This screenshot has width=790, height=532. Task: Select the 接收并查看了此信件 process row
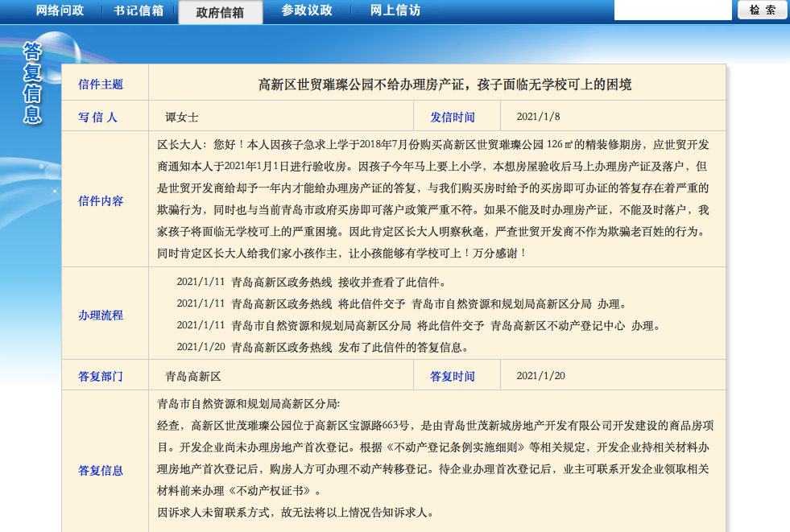pos(312,282)
